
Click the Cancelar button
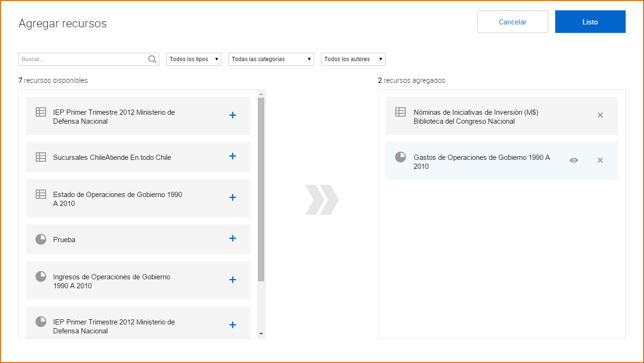pyautogui.click(x=513, y=22)
